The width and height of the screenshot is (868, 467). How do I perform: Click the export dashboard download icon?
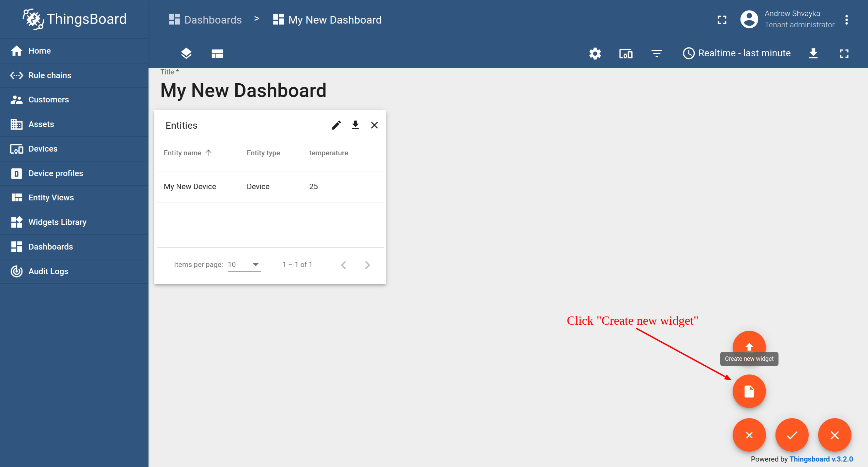(x=813, y=53)
